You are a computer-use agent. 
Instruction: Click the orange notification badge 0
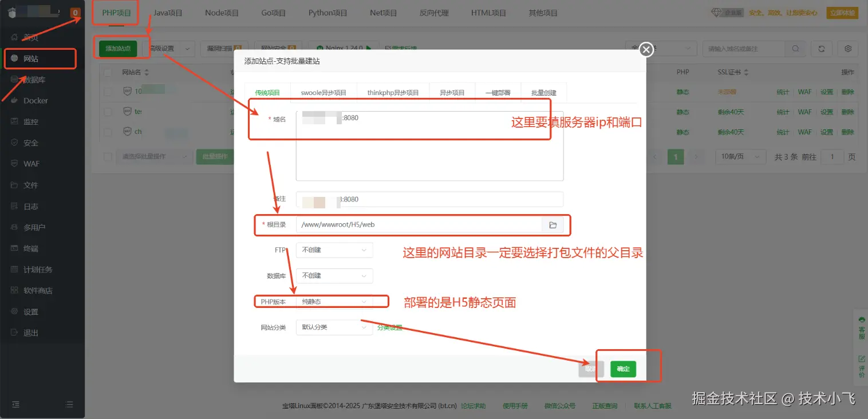(x=75, y=12)
